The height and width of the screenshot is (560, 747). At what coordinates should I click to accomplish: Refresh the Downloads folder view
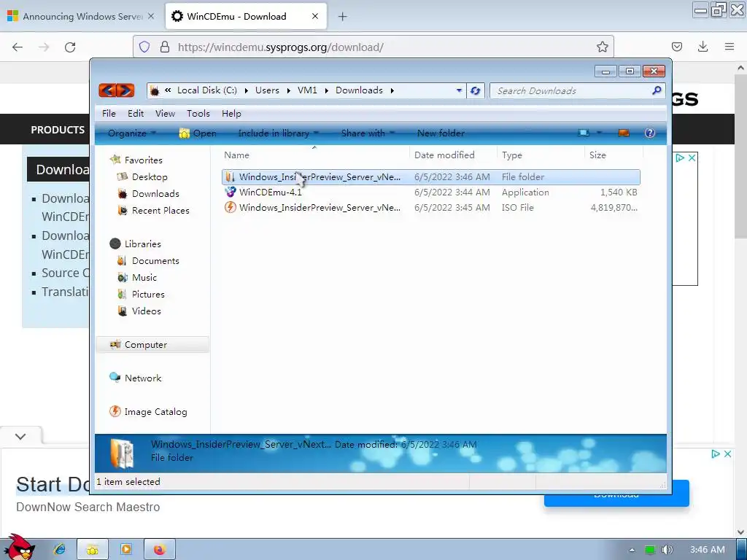pos(475,90)
